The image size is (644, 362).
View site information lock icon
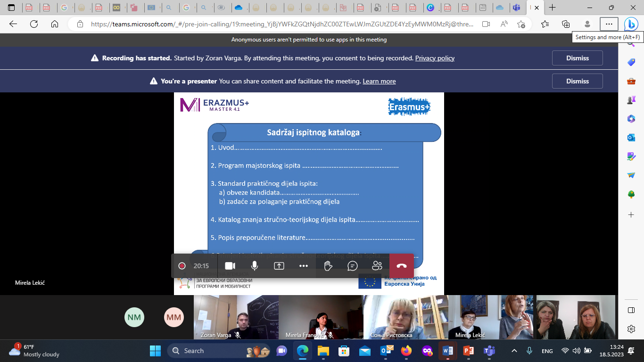pyautogui.click(x=80, y=24)
